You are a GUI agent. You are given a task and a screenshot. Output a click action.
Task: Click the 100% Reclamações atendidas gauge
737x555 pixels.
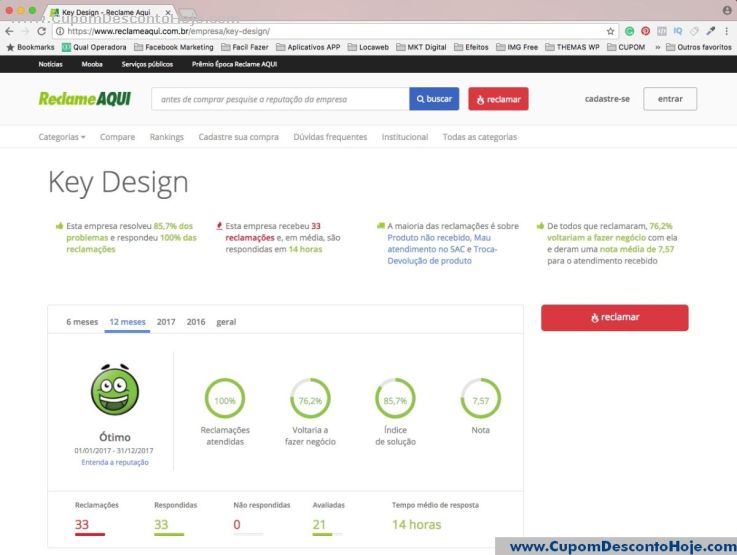pyautogui.click(x=225, y=399)
